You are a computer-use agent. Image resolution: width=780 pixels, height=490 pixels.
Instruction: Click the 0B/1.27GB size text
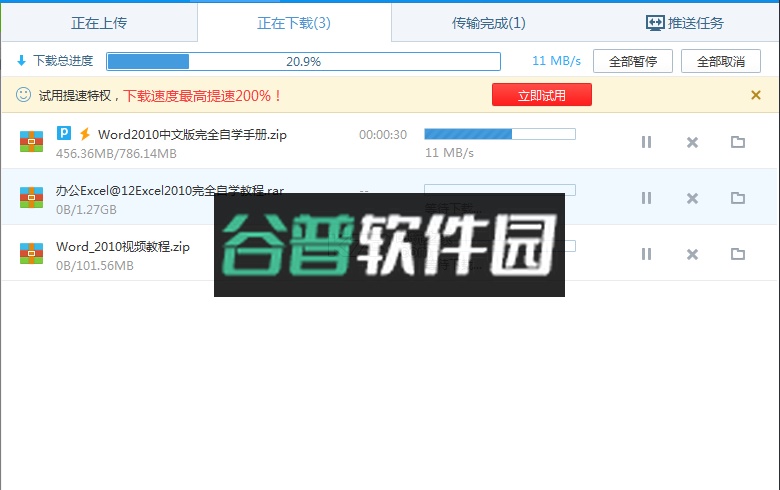(86, 210)
